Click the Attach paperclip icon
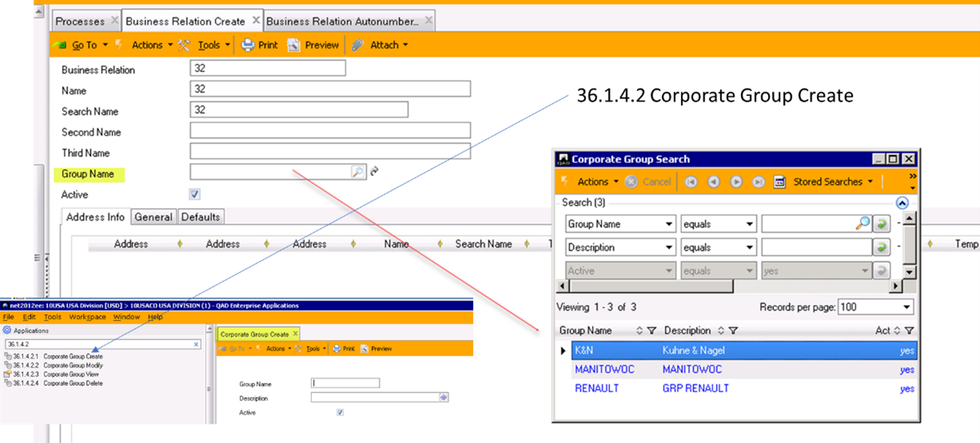 point(358,45)
